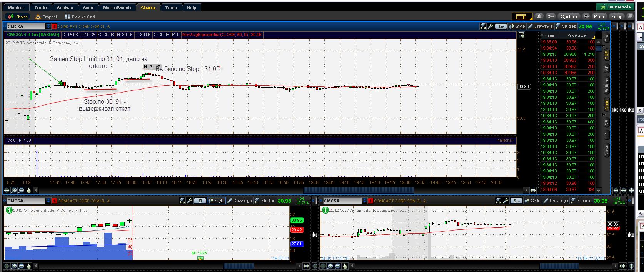The height and width of the screenshot is (272, 644).
Task: Click the auto-fit width icon under main chart
Action: tap(533, 190)
